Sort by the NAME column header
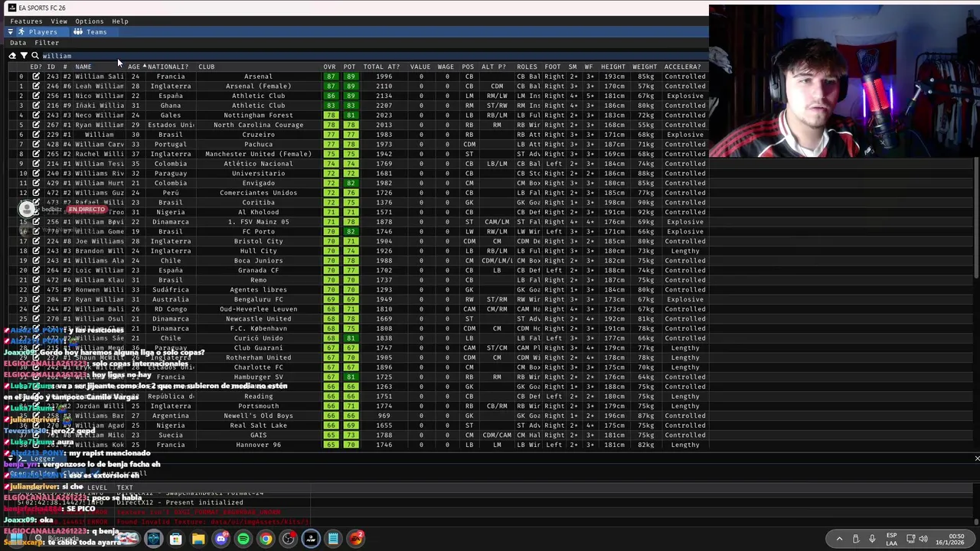Screen dimensions: 980x551 coord(83,67)
